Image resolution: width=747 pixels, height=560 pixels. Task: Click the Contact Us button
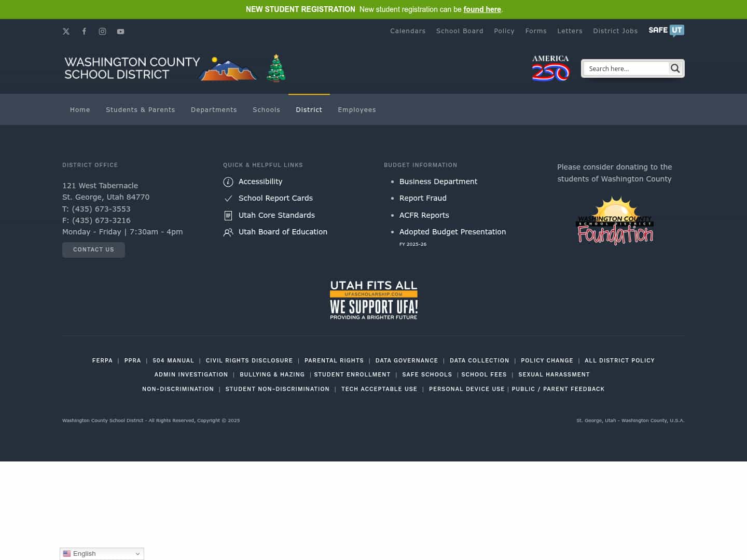tap(93, 249)
